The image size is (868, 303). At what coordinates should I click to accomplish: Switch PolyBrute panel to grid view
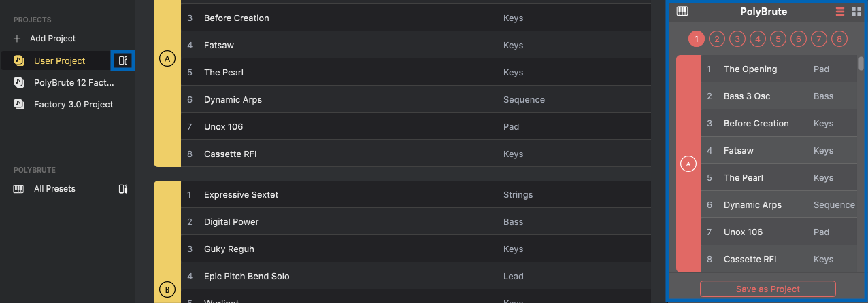[856, 12]
